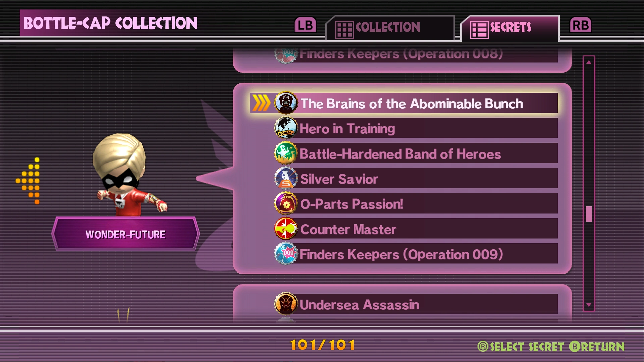Image resolution: width=644 pixels, height=362 pixels.
Task: Click the Return prompt
Action: coord(597,347)
